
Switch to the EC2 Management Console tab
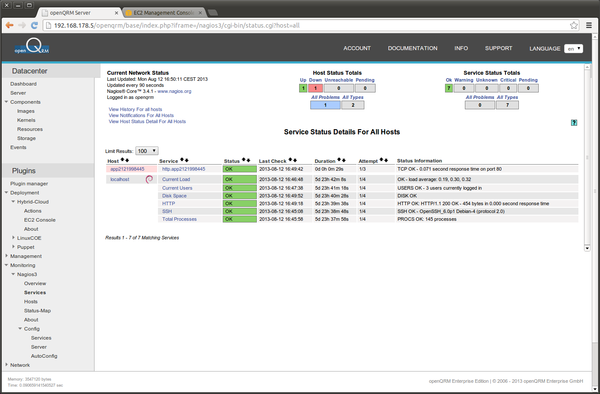click(x=163, y=13)
